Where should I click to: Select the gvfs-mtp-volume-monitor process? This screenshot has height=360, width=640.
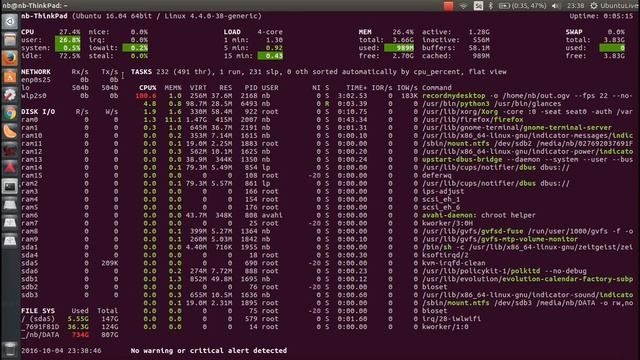pyautogui.click(x=500, y=239)
